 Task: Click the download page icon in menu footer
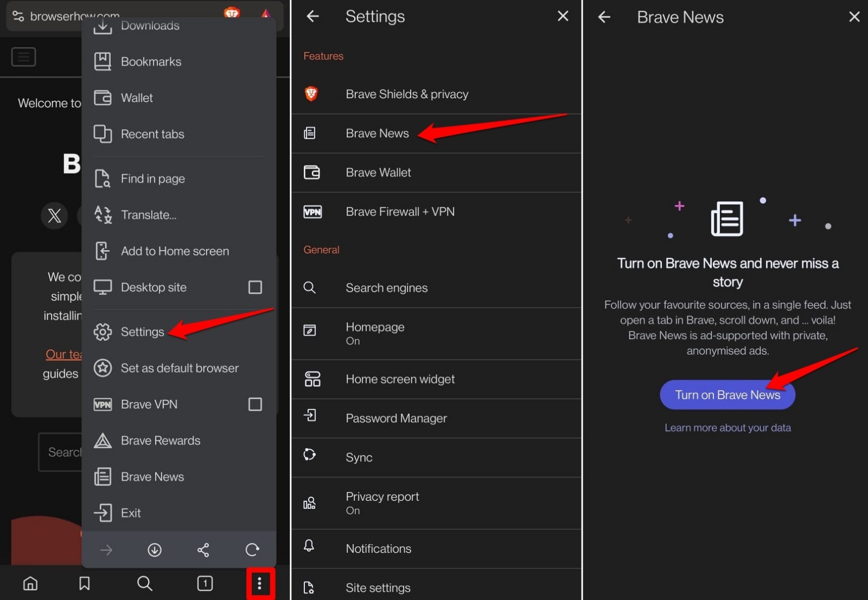point(155,550)
